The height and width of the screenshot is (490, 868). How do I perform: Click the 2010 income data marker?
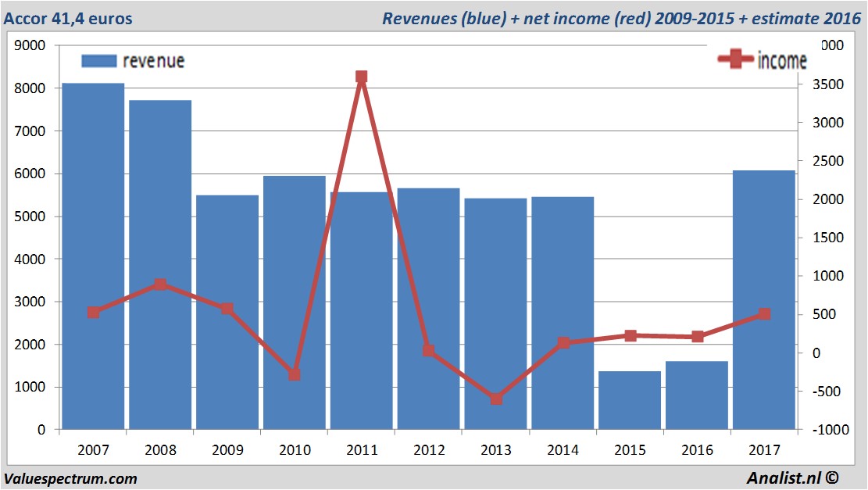point(295,374)
